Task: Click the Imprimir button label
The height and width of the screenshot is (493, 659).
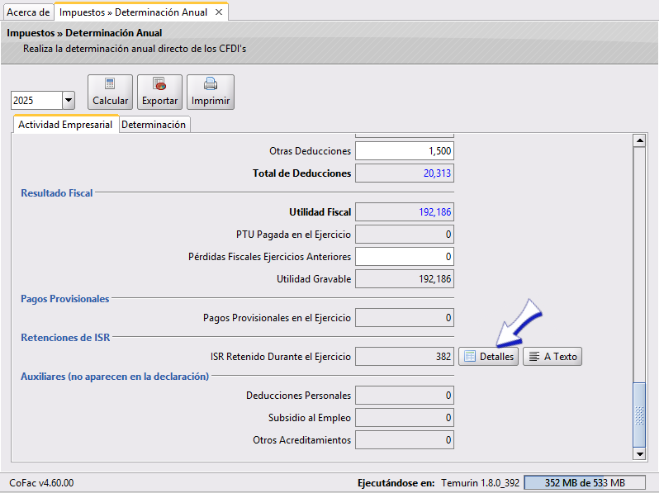Action: point(211,100)
